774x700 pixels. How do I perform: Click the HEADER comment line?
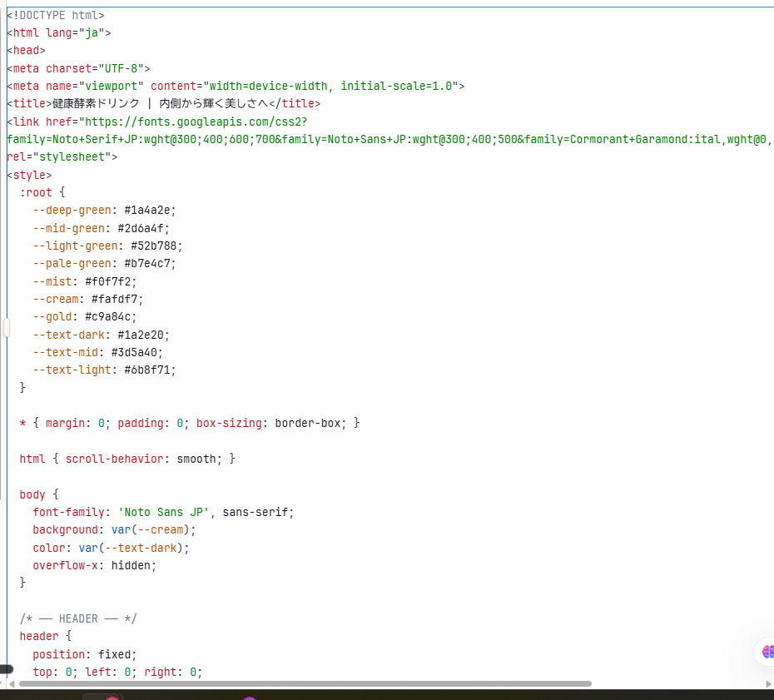coord(78,618)
